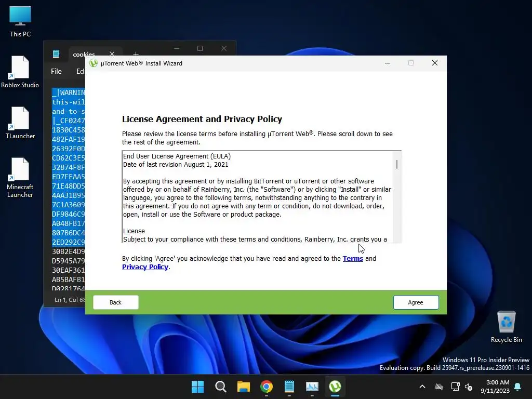The height and width of the screenshot is (399, 532).
Task: Select the cookies tab in Notepad
Action: click(84, 54)
